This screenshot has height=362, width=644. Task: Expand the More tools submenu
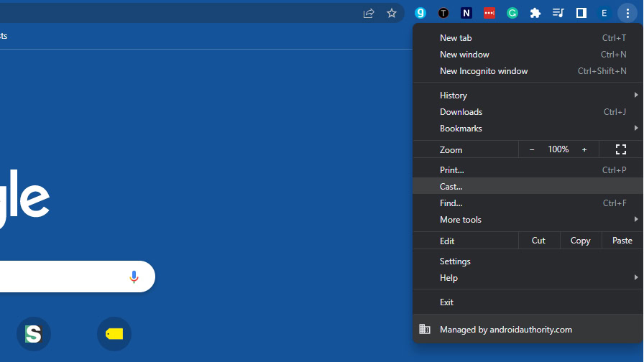528,220
